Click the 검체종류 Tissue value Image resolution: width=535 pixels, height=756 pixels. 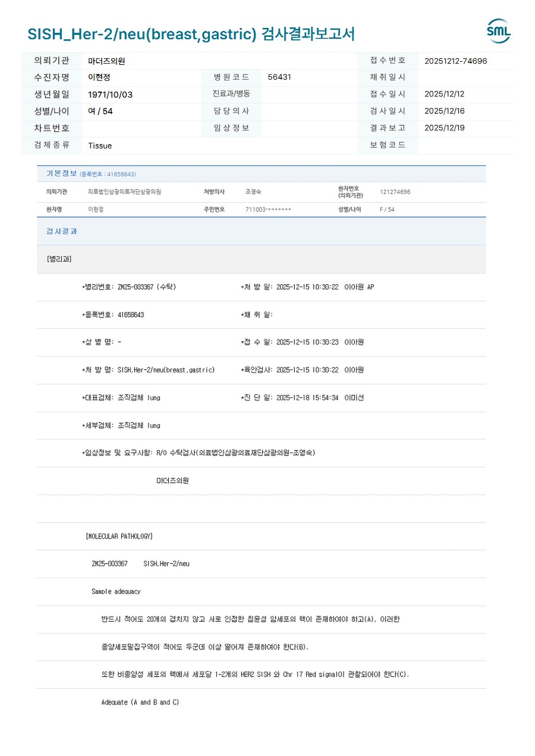pyautogui.click(x=100, y=146)
